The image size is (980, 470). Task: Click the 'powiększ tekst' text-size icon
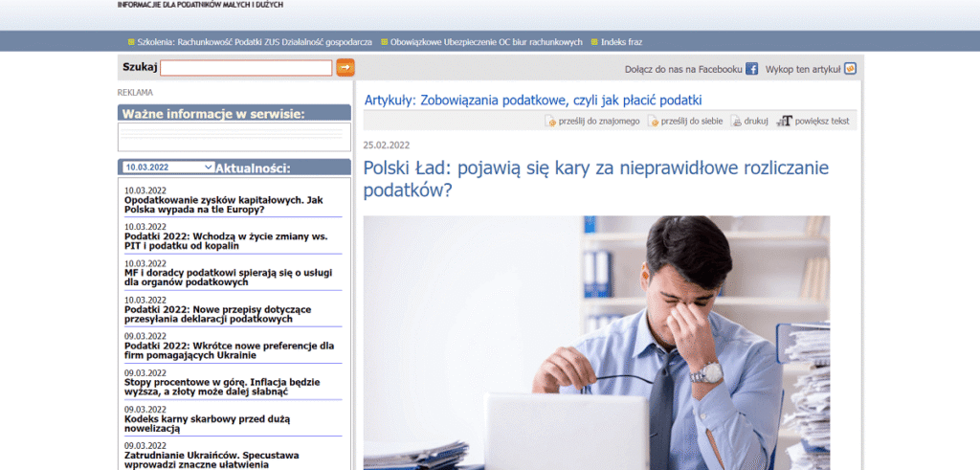(784, 122)
